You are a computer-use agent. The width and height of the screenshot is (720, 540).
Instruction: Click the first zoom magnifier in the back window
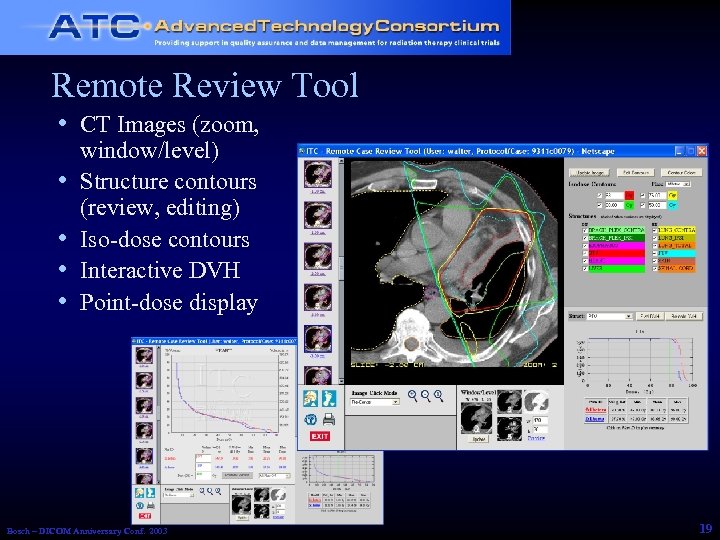[202, 491]
